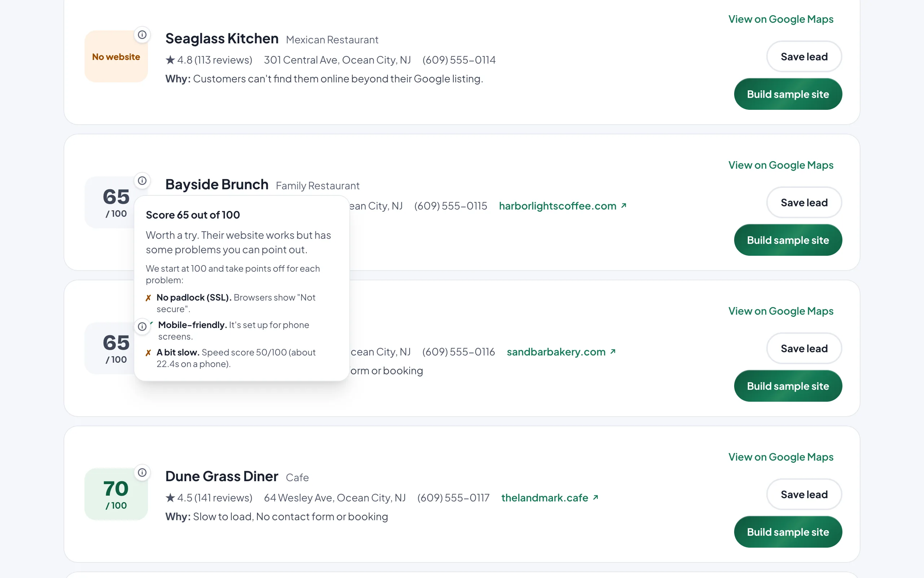924x578 pixels.
Task: View sandbarbakery.com listing on Google Maps
Action: (780, 311)
